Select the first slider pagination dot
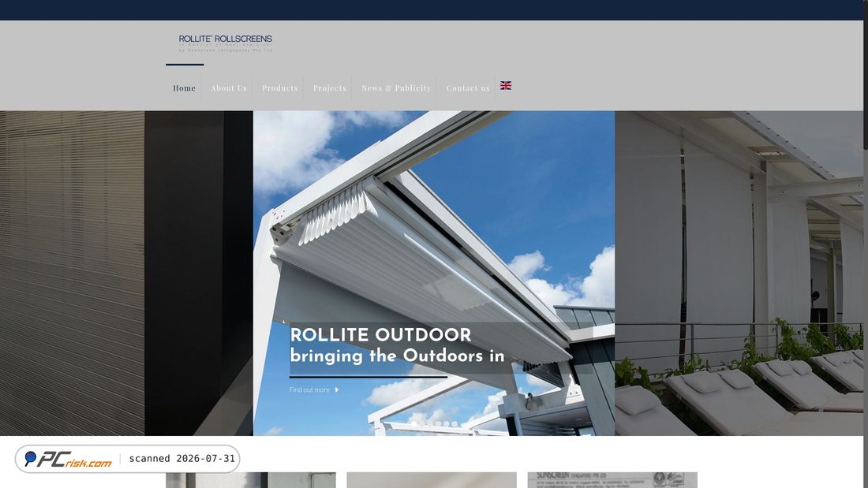868x488 pixels. 414,424
